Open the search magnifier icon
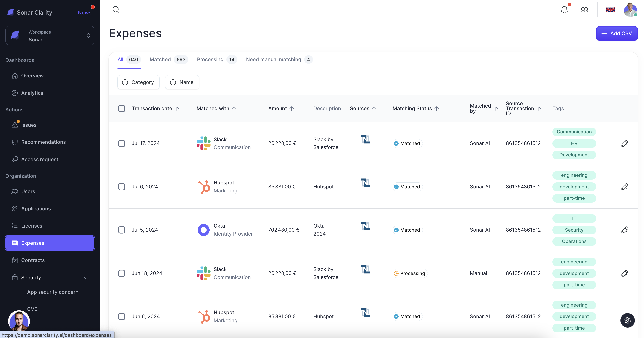The image size is (644, 338). [x=116, y=10]
